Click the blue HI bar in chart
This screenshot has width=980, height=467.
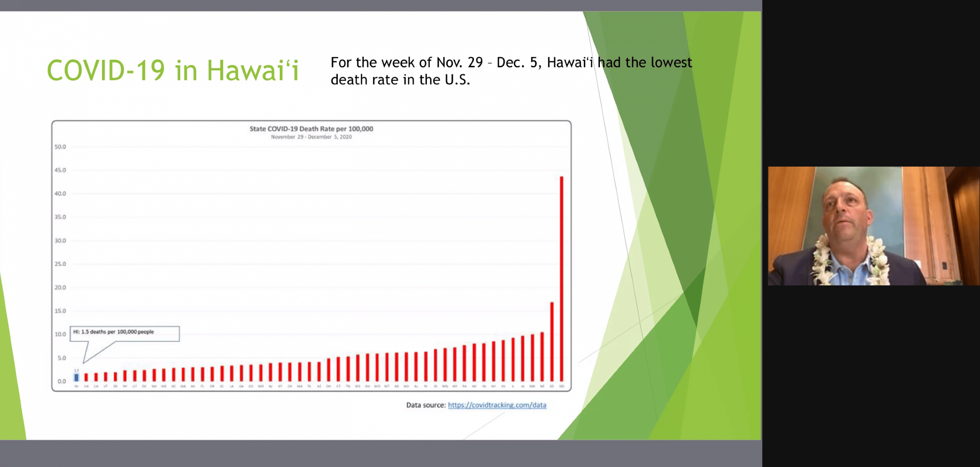pos(77,377)
